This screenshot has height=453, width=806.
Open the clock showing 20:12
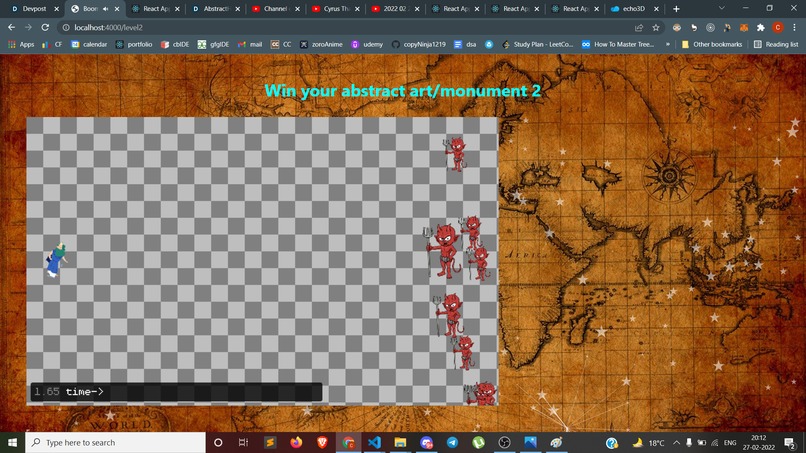pyautogui.click(x=759, y=442)
